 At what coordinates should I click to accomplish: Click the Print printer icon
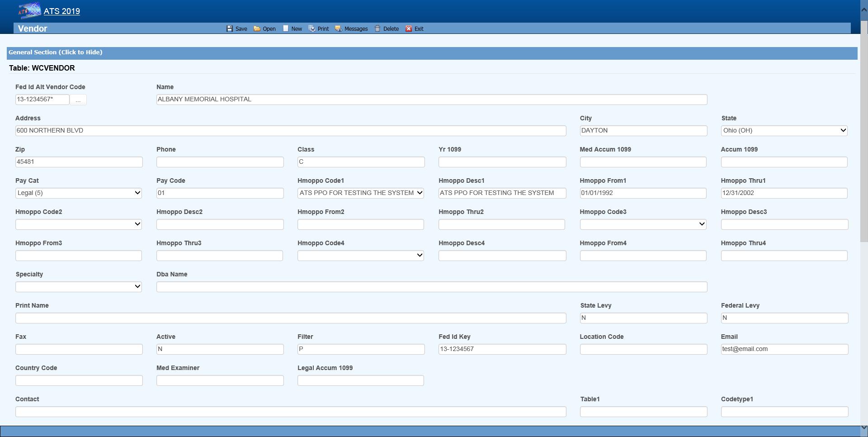(x=312, y=28)
